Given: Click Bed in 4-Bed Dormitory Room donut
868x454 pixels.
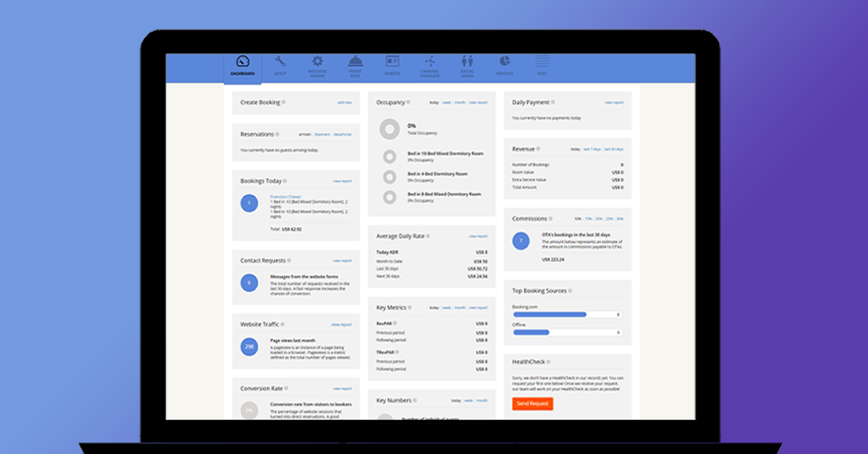Looking at the screenshot, I should point(390,176).
